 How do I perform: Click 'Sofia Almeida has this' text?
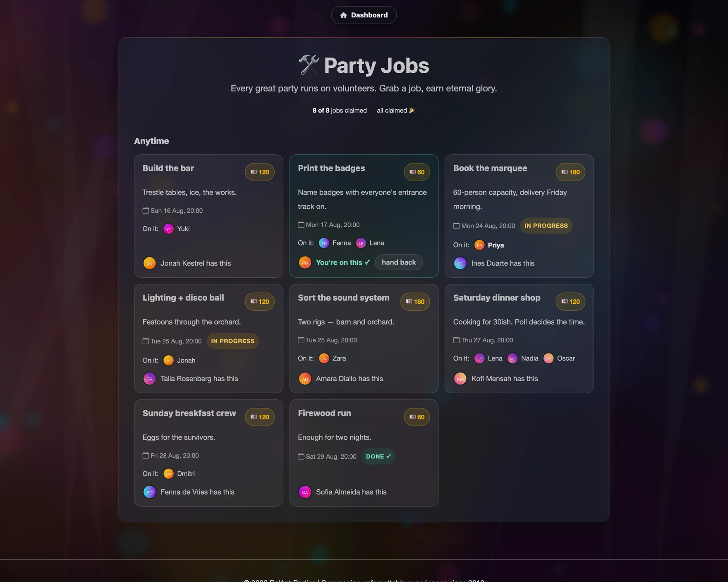tap(351, 492)
